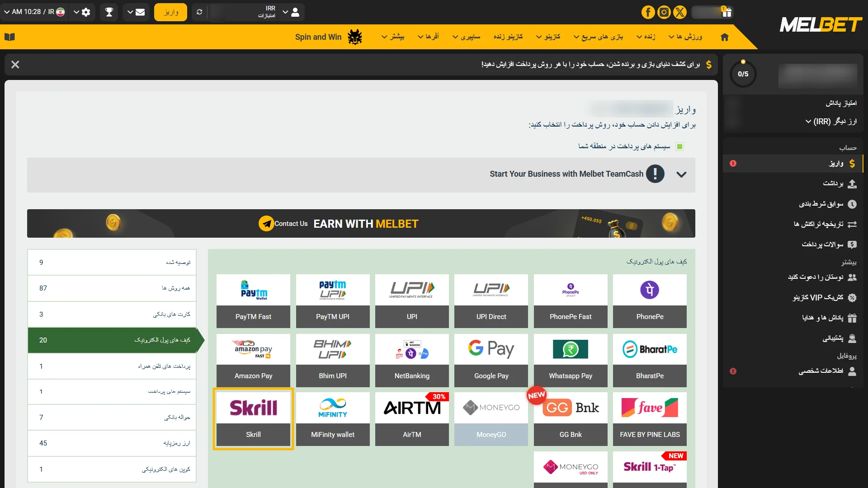Expand the ورزش ها sports menu

click(685, 37)
